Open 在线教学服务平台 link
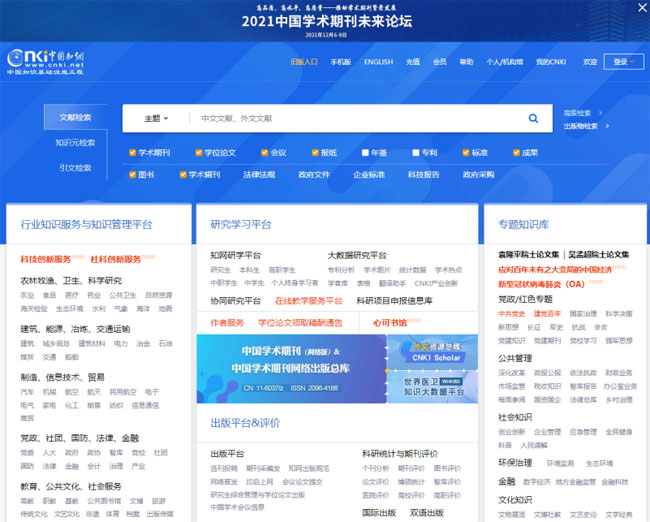This screenshot has height=522, width=650. tap(309, 301)
